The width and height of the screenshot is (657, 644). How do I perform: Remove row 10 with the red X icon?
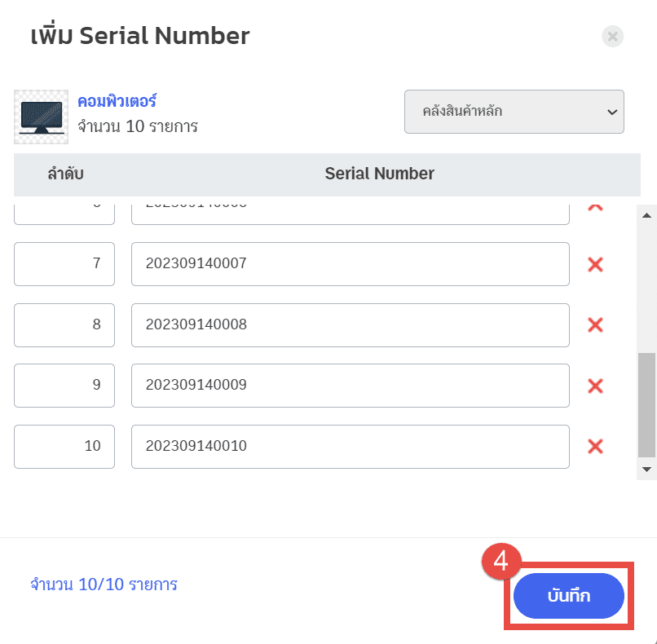pos(595,447)
